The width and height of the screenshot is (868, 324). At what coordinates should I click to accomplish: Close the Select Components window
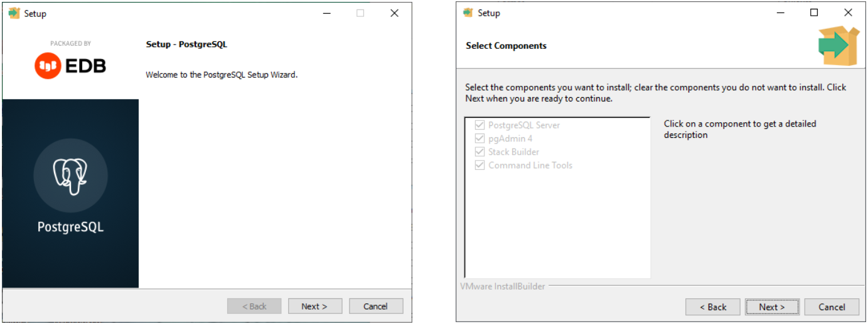pos(848,13)
